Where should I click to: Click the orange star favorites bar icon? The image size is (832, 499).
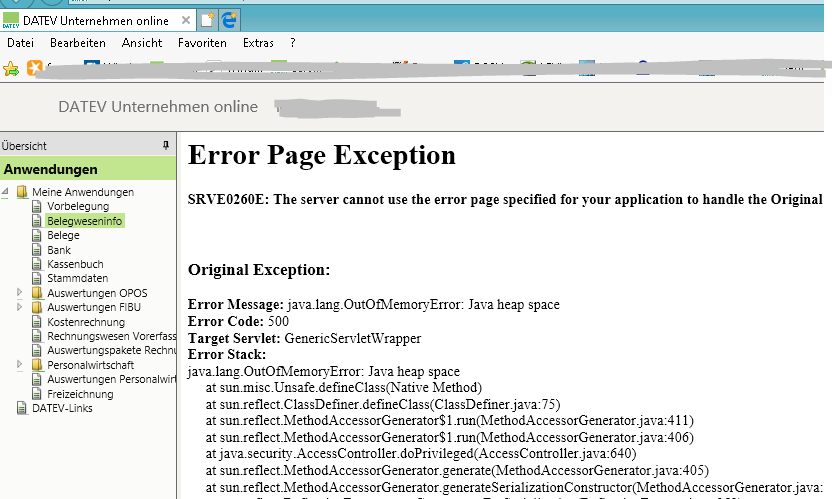(34, 68)
